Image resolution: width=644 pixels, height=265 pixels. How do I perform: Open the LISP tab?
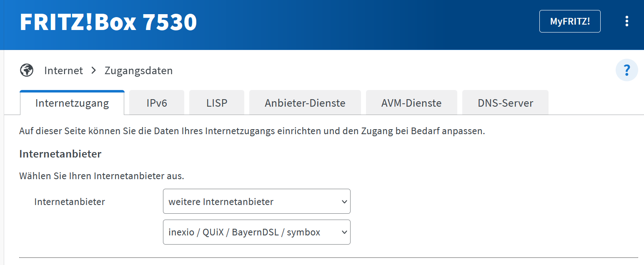tap(217, 103)
